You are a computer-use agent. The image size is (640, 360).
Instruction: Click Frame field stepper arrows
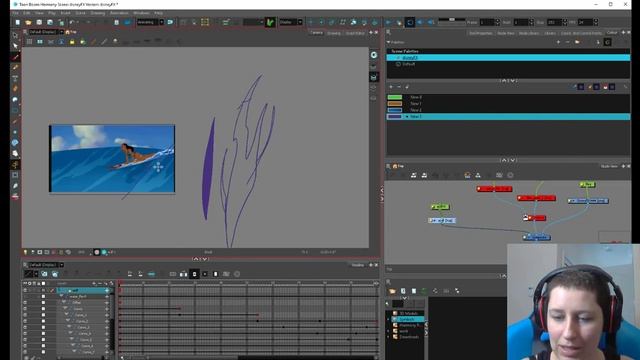[497, 22]
